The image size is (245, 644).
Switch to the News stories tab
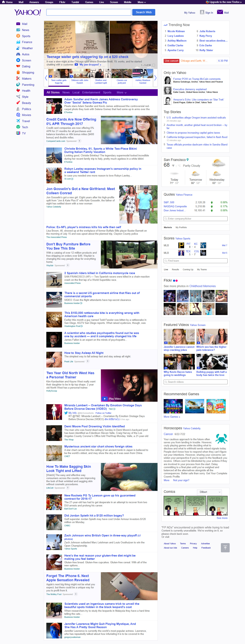(66, 92)
